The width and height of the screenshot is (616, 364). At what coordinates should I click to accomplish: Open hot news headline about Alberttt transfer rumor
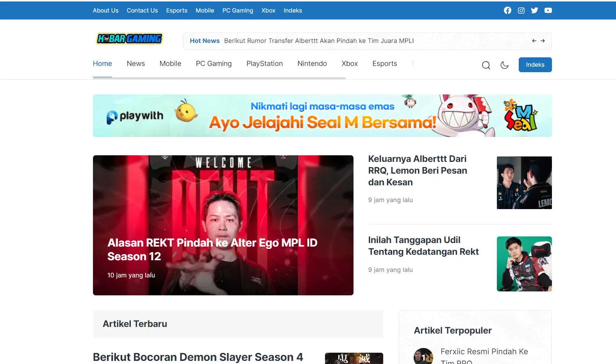(x=319, y=41)
